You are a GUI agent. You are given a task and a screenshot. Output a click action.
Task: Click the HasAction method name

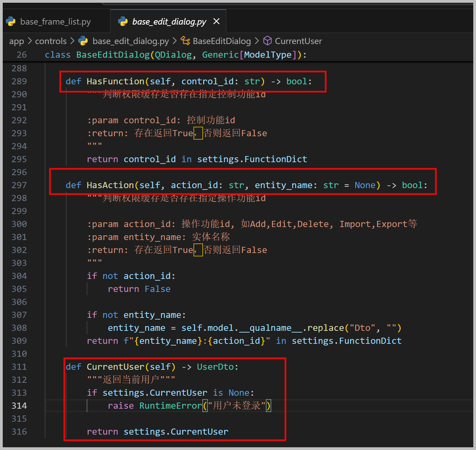click(110, 185)
